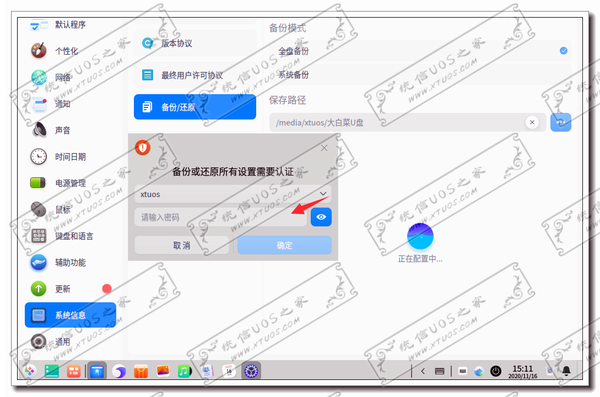Open the 鼠标 mouse settings
The image size is (600, 397).
tap(70, 209)
